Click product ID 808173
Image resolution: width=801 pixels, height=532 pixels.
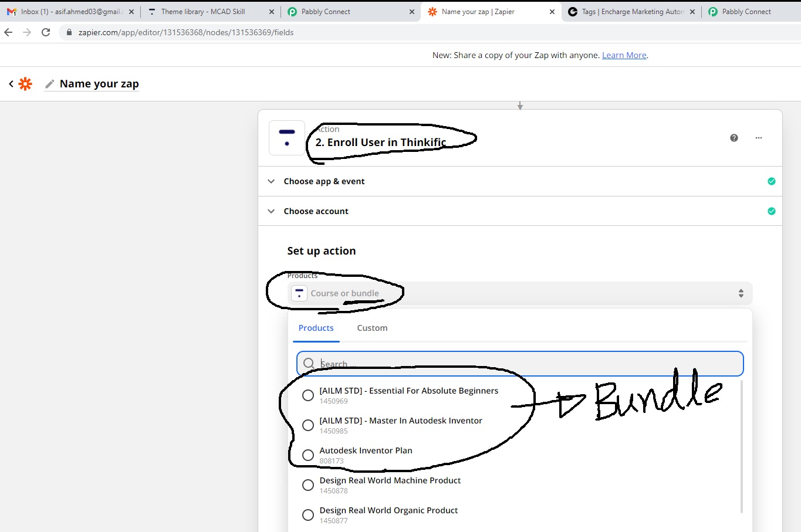(x=332, y=461)
